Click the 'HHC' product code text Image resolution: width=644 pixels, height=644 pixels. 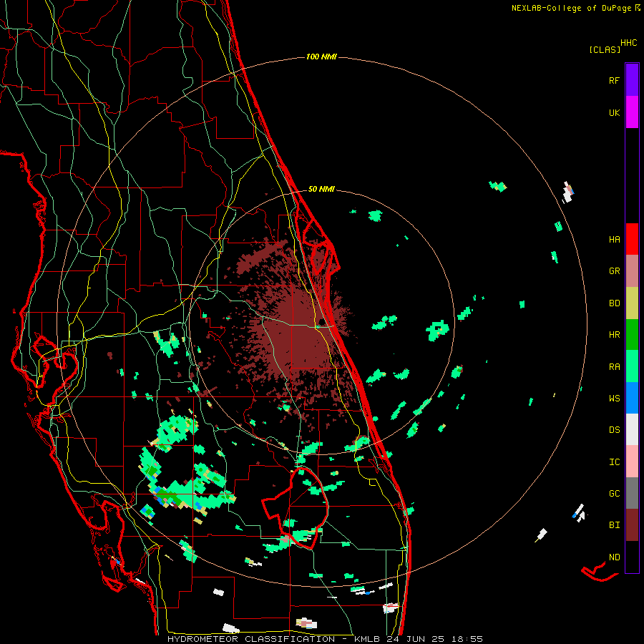pyautogui.click(x=629, y=43)
